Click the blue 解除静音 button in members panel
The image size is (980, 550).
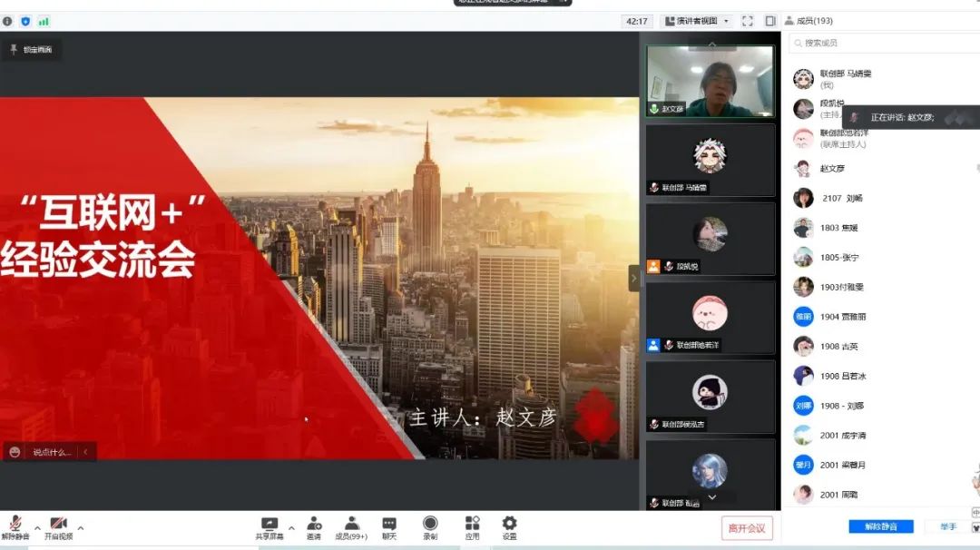tap(880, 526)
